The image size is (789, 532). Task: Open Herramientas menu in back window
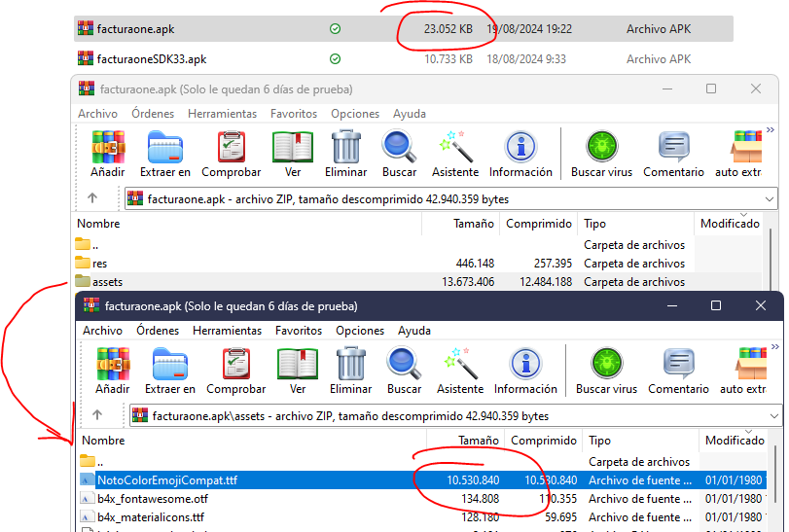222,114
